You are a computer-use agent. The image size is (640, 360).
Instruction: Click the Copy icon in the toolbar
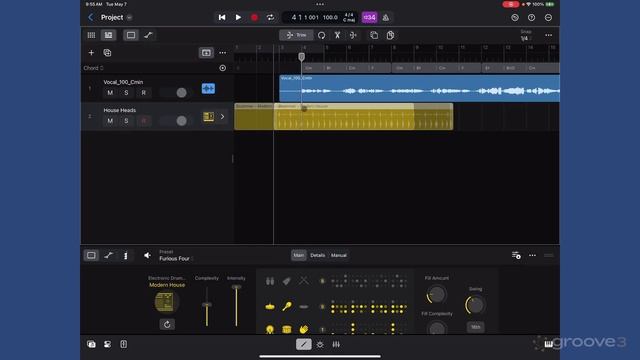[374, 36]
